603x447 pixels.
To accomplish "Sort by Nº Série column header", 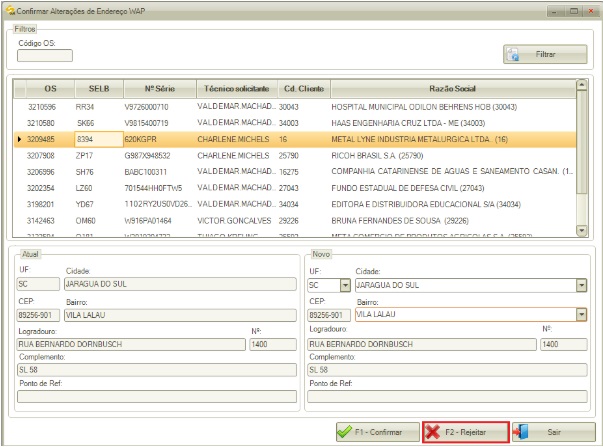I will coord(160,89).
